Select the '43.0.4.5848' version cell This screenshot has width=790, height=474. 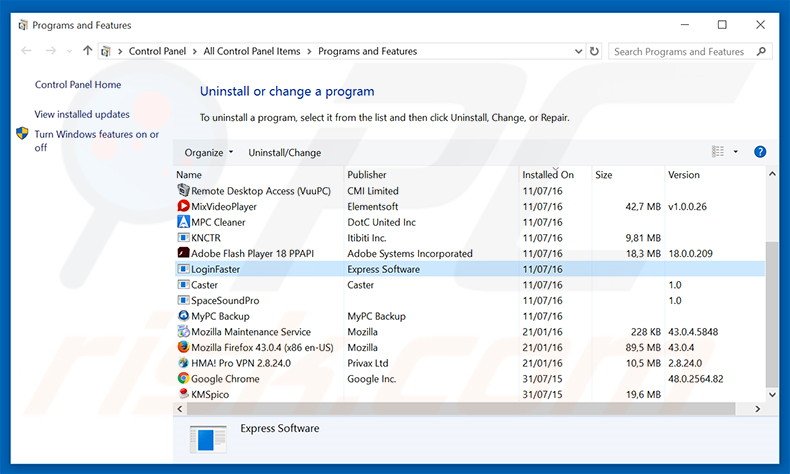point(693,331)
